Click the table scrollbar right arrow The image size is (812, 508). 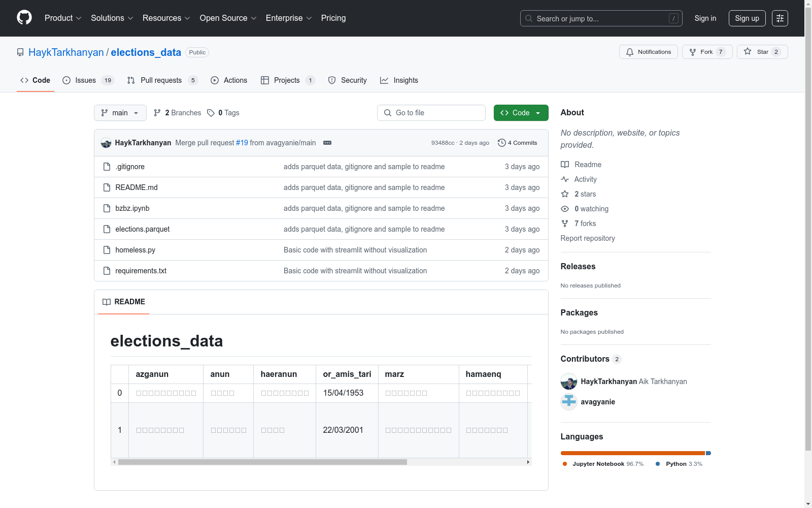tap(528, 462)
